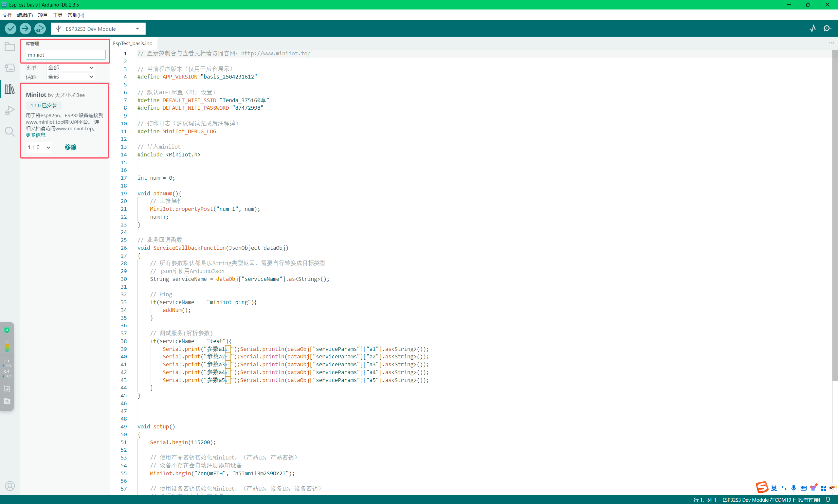Viewport: 838px width, 504px height.
Task: Open the Serial Monitor icon
Action: coord(828,28)
